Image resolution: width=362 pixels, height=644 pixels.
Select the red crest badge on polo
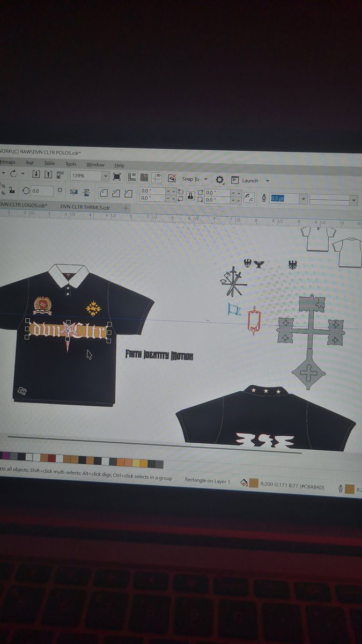[42, 305]
